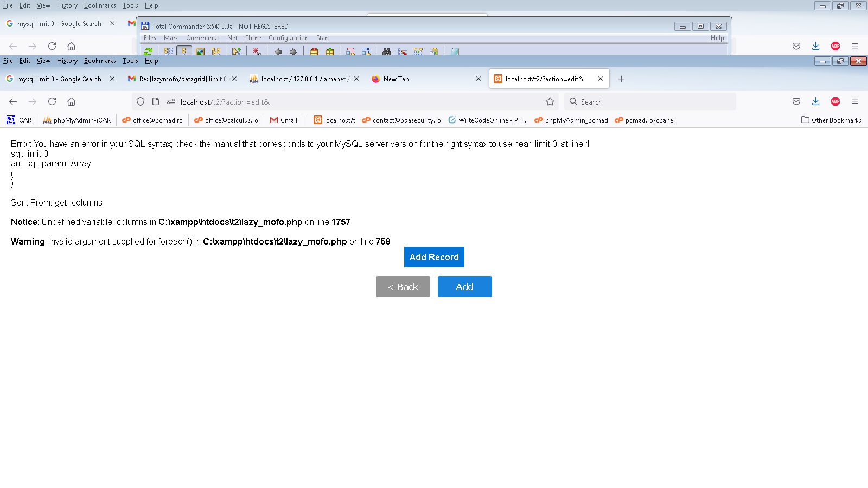Open the URL connection tool in Total Commander

pyautogui.click(x=367, y=52)
